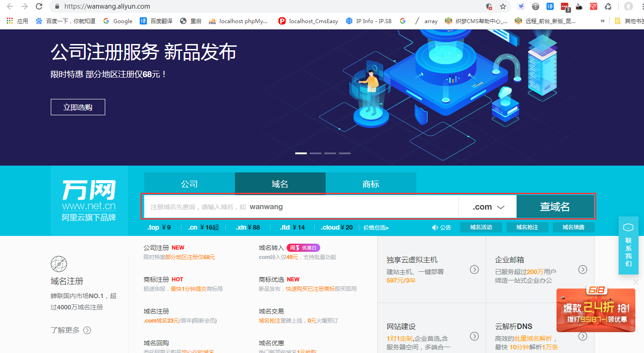The image size is (644, 353).
Task: Click the browser address bar URL
Action: coord(107,6)
